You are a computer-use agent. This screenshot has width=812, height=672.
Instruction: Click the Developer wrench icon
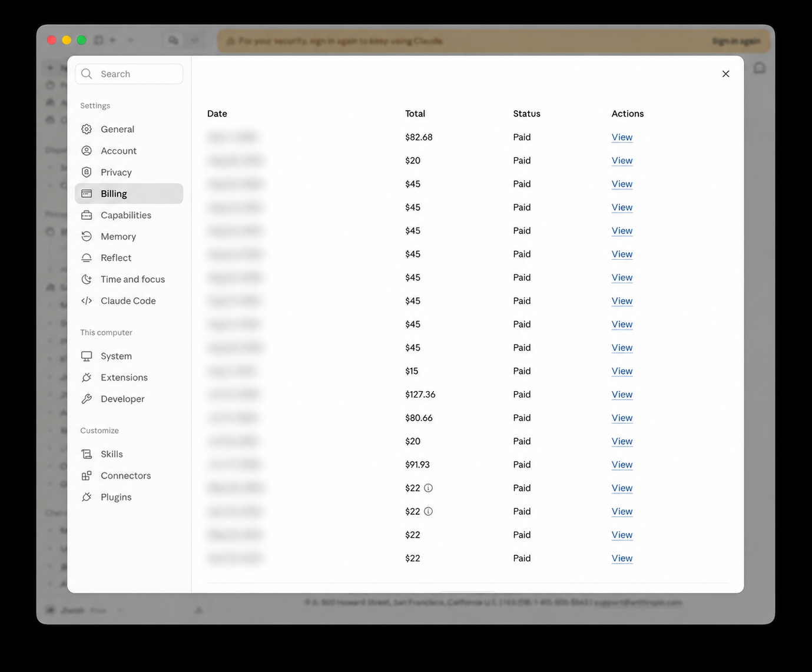click(87, 399)
